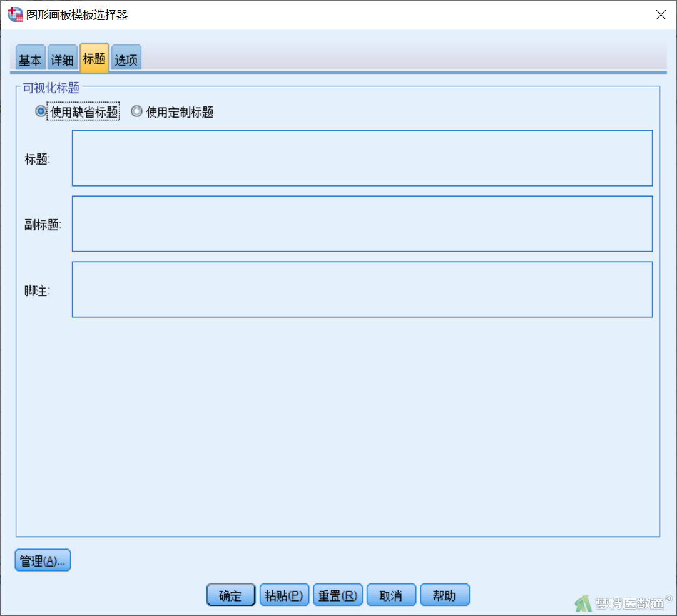This screenshot has width=677, height=616.
Task: Click the 粘贴(P) button
Action: click(x=284, y=595)
